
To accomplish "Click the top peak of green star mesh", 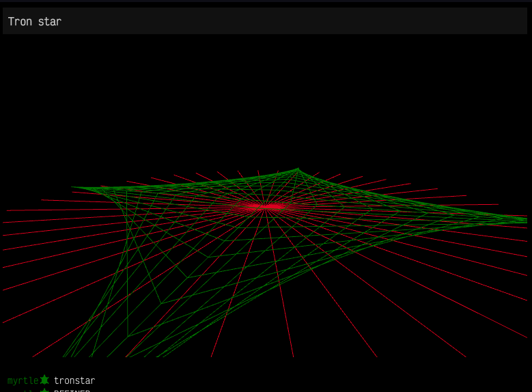I will pyautogui.click(x=297, y=169).
